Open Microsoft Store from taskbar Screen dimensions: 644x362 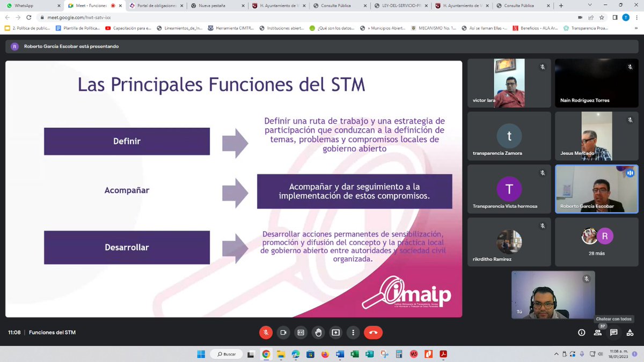(x=310, y=354)
